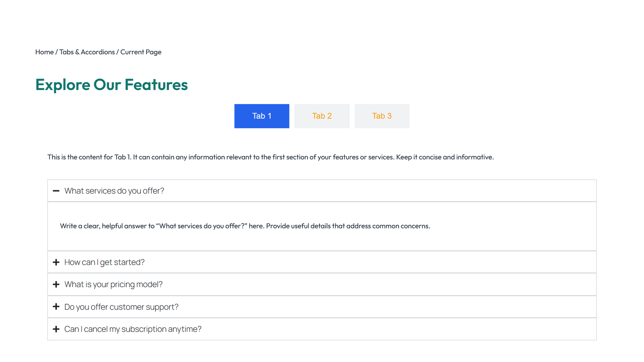Expand the 'How can I get started?' question
Viewport: 644px width, 362px height.
tap(104, 262)
